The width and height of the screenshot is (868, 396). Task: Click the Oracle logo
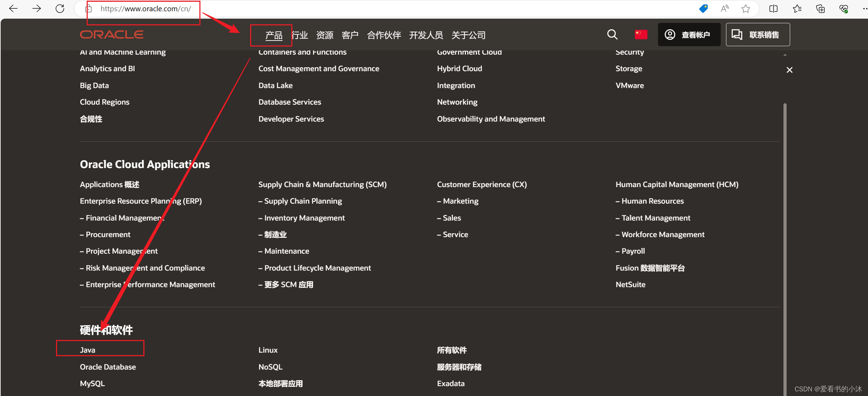coord(112,35)
